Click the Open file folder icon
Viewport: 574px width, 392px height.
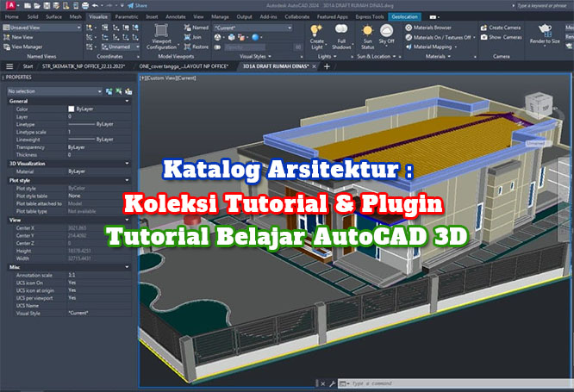coord(37,5)
